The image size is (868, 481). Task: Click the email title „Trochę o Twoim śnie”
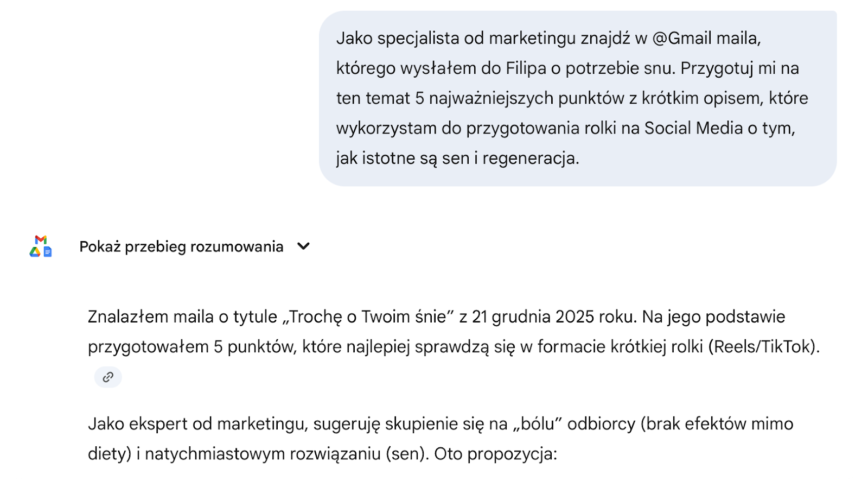pyautogui.click(x=368, y=317)
